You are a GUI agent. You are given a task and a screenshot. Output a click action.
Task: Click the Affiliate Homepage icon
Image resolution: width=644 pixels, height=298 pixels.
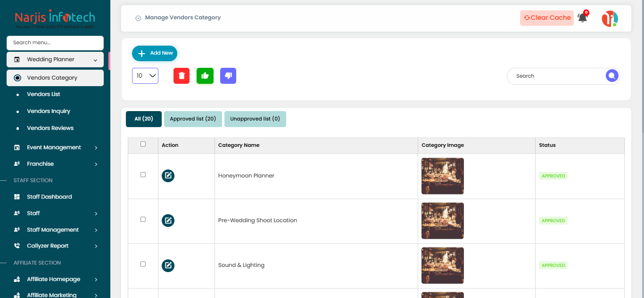click(17, 279)
